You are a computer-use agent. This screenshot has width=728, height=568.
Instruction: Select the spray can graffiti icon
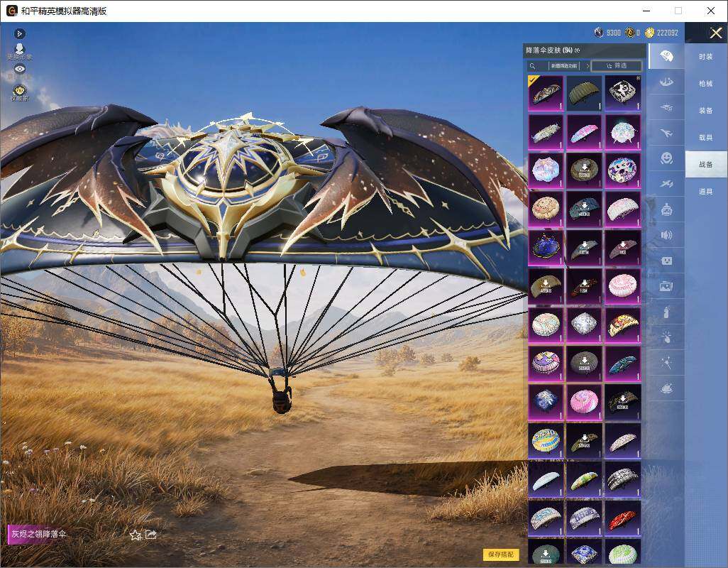tap(666, 312)
